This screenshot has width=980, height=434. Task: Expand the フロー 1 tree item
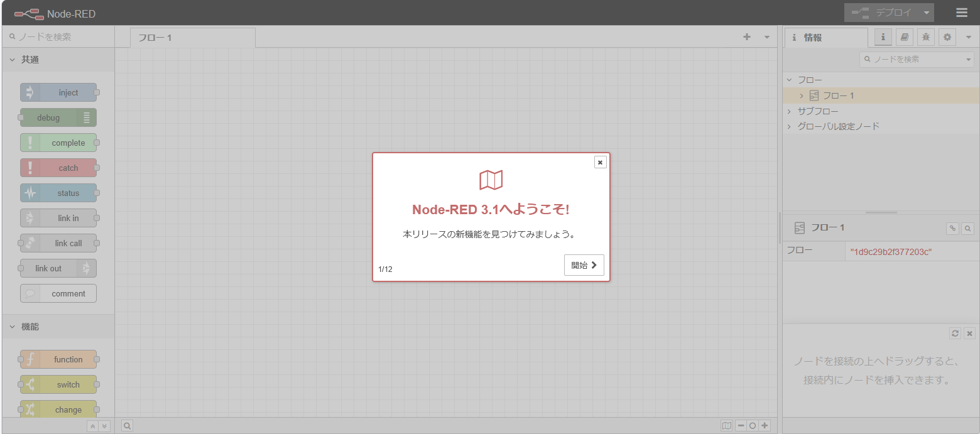tap(802, 95)
